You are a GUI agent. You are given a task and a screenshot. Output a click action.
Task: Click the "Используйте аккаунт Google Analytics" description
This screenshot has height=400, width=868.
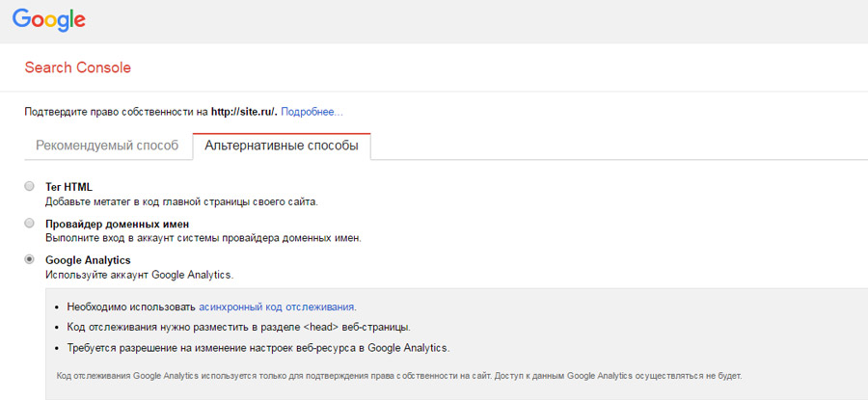coord(139,275)
